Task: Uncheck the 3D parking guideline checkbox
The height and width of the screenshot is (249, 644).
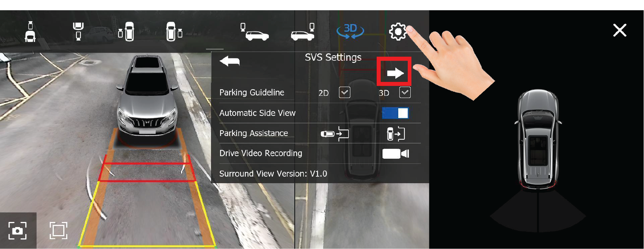Action: pos(405,93)
